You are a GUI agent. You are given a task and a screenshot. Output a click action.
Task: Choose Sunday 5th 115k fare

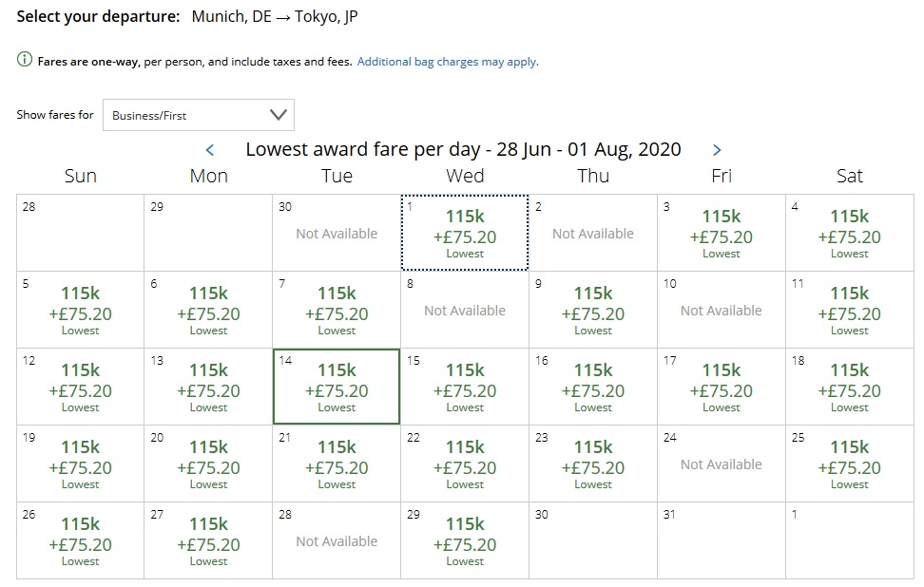tap(80, 310)
